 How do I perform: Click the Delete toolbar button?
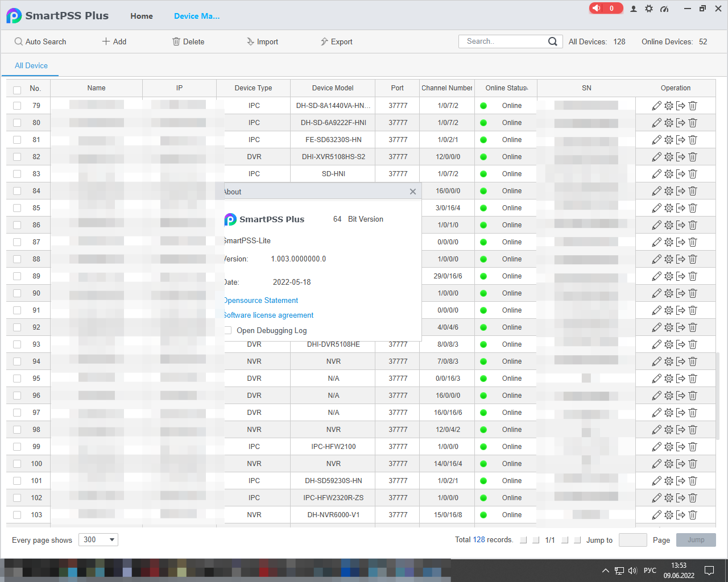188,41
